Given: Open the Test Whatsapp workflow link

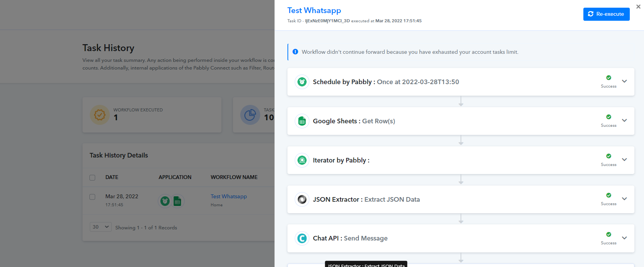Looking at the screenshot, I should pyautogui.click(x=229, y=196).
